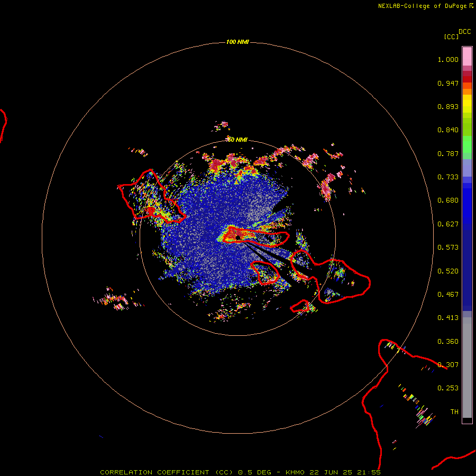This screenshot has height=476, width=476.
Task: Click the 0.467 scale value
Action: coord(448,295)
